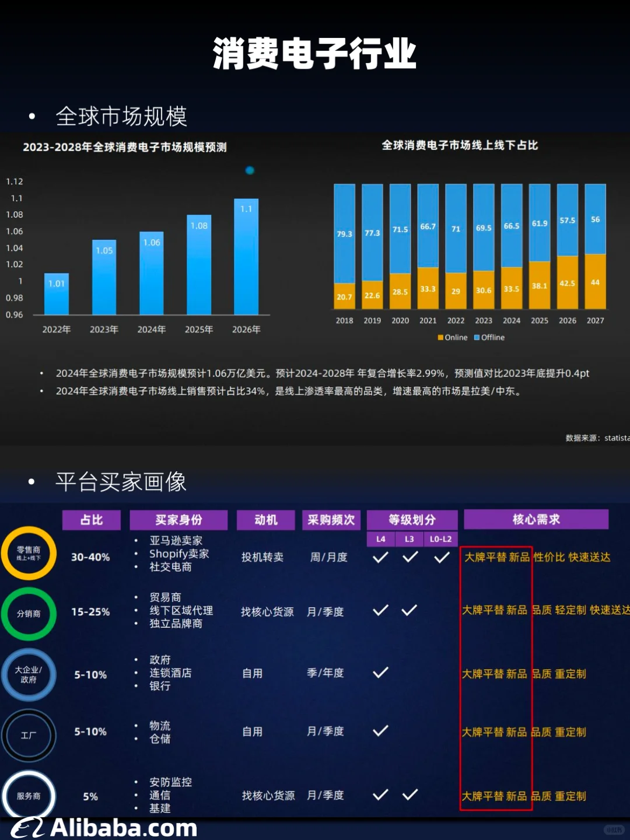Screen dimensions: 630x840
Task: Open the L0-L2 level tab
Action: pyautogui.click(x=440, y=539)
